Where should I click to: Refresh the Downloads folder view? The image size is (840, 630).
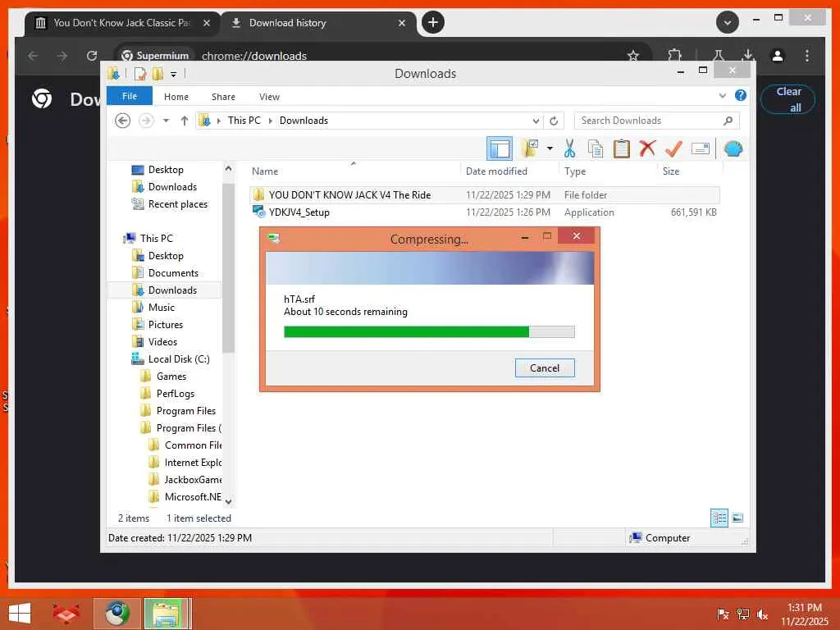coord(554,121)
